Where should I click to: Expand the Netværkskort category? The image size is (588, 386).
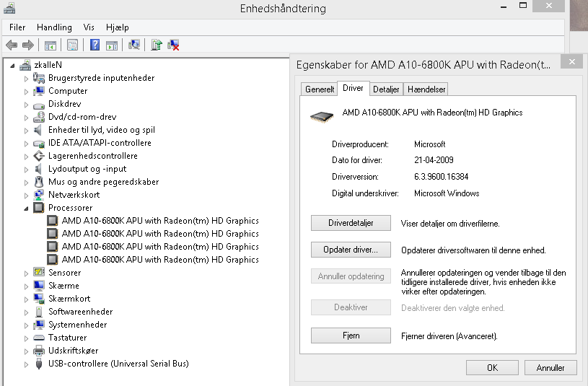point(26,196)
